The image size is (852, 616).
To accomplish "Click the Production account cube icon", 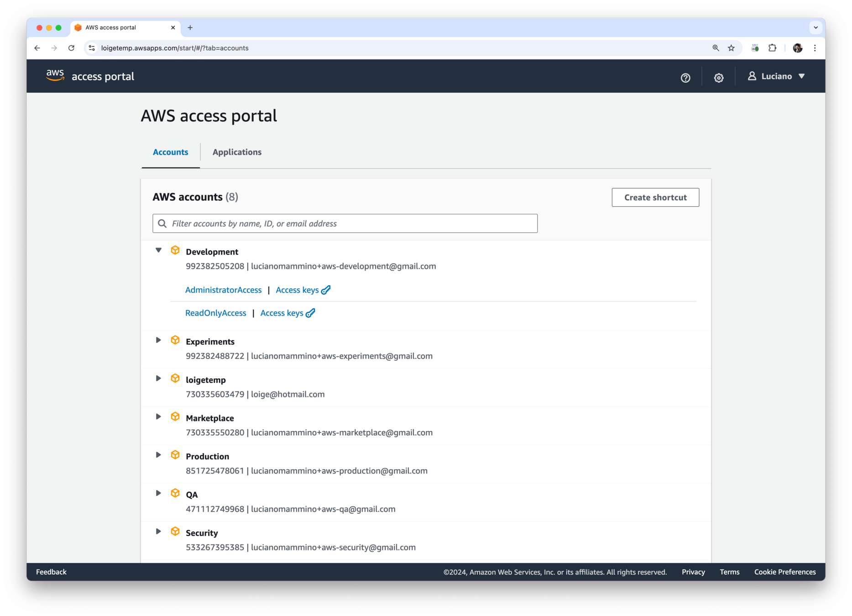I will tap(175, 455).
